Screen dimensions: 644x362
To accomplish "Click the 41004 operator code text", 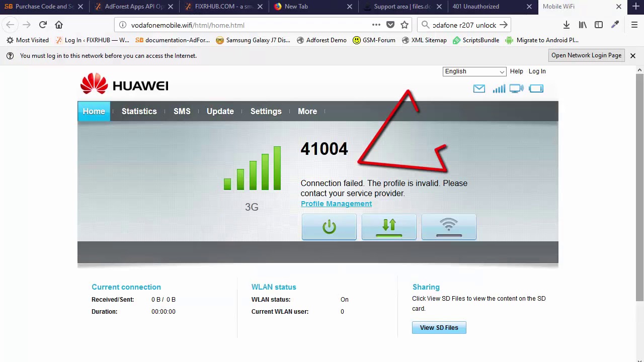I will (324, 149).
